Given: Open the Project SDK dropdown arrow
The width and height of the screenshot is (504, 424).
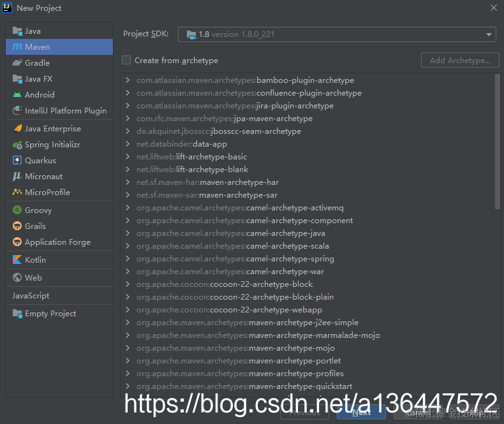Looking at the screenshot, I should pos(489,34).
